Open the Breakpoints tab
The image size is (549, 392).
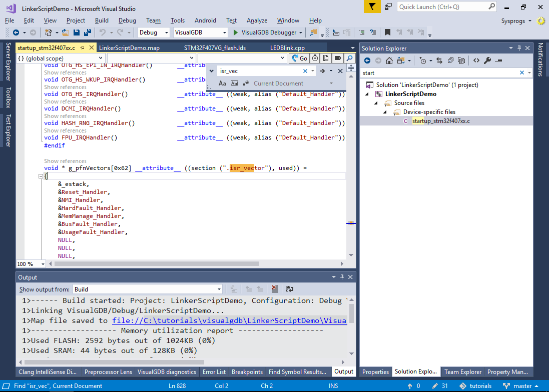pyautogui.click(x=247, y=371)
